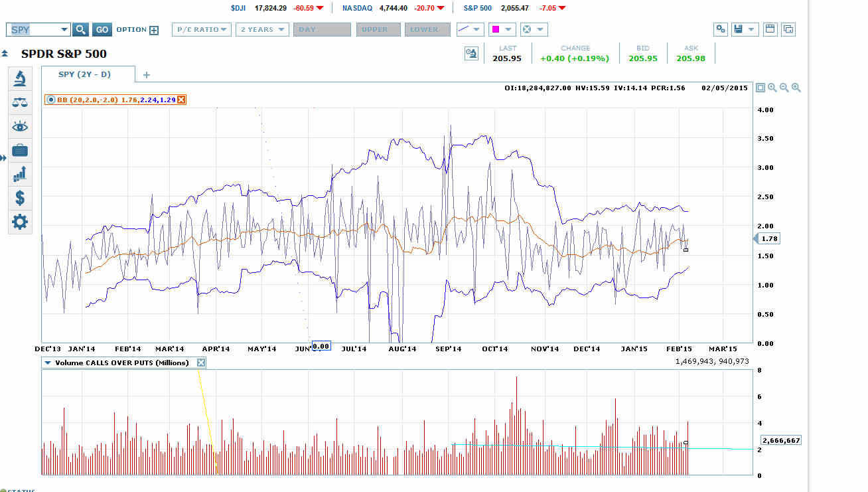Select the SPY (2Y - D) tab
Screen dimensions: 868x492
tap(88, 74)
